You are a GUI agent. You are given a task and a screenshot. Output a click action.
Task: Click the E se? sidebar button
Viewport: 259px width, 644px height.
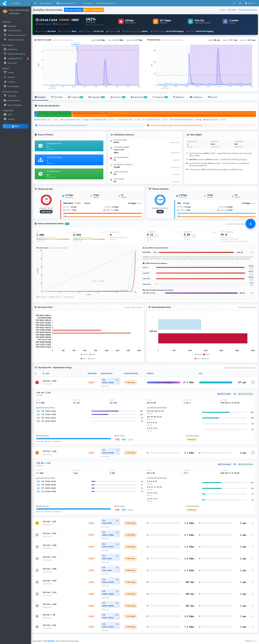click(16, 126)
